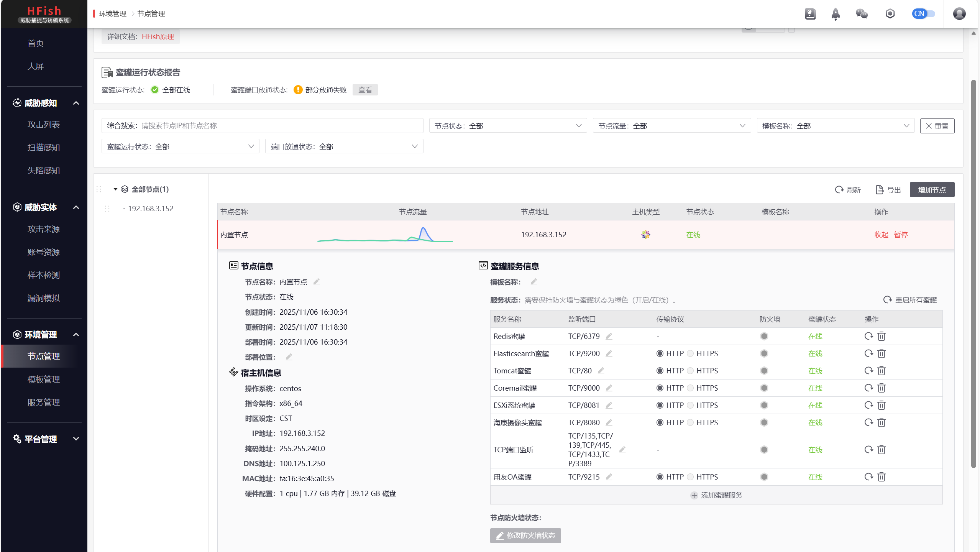
Task: Edit the node name pencil icon
Action: pyautogui.click(x=316, y=282)
